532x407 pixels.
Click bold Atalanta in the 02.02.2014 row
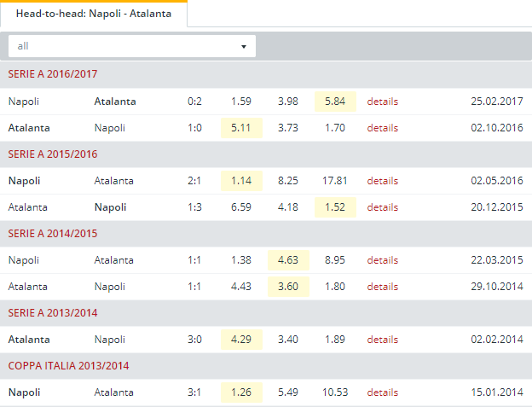[x=29, y=340]
